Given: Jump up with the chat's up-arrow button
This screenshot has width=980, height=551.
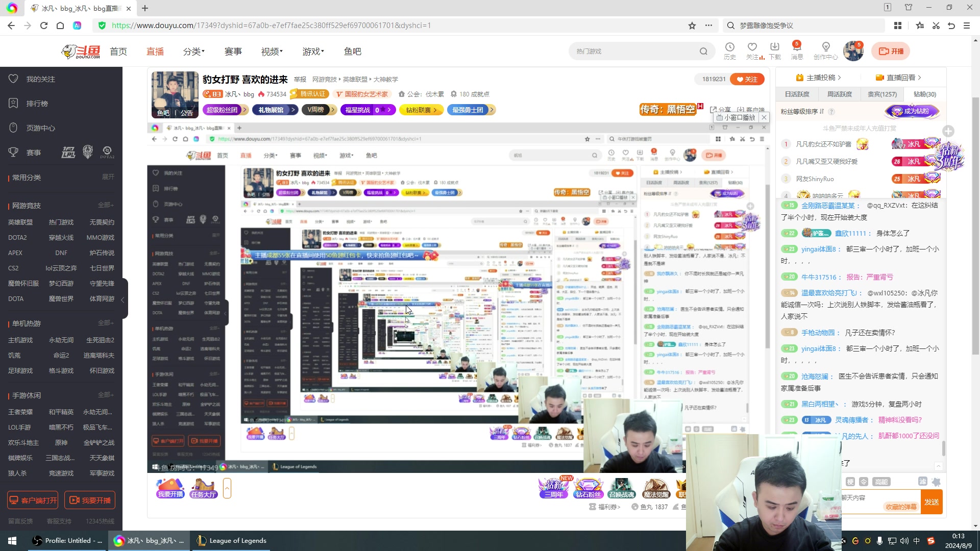Looking at the screenshot, I should (x=938, y=466).
